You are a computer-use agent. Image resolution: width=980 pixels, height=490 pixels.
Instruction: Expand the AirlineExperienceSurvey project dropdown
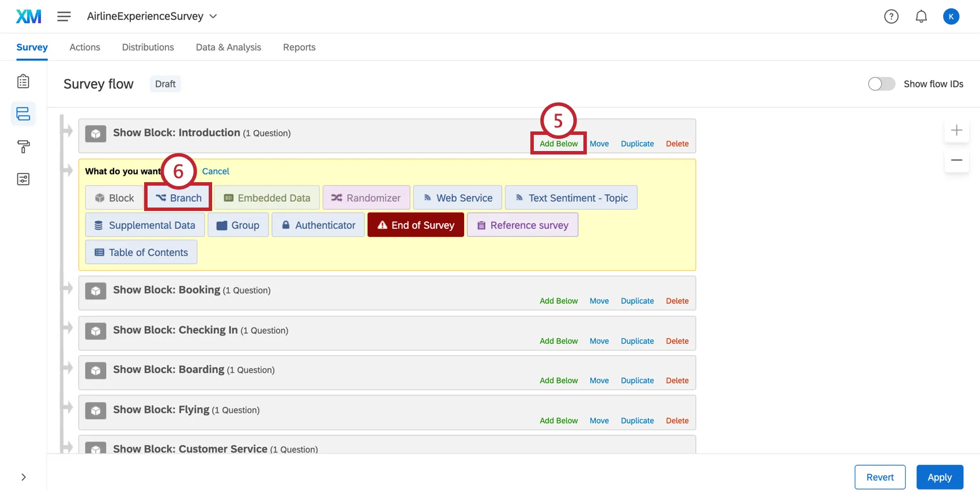213,17
